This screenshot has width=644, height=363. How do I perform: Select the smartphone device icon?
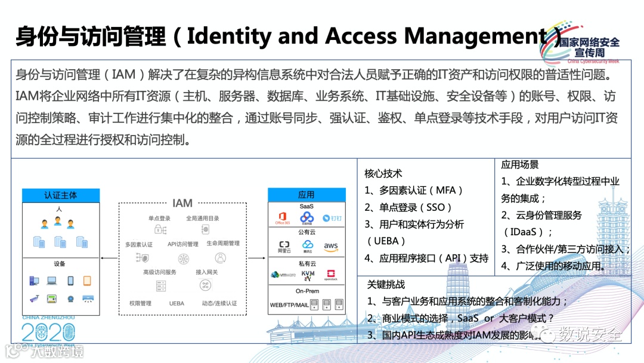70,281
